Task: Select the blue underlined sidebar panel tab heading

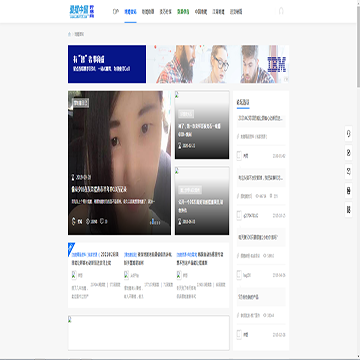Action: 243,102
